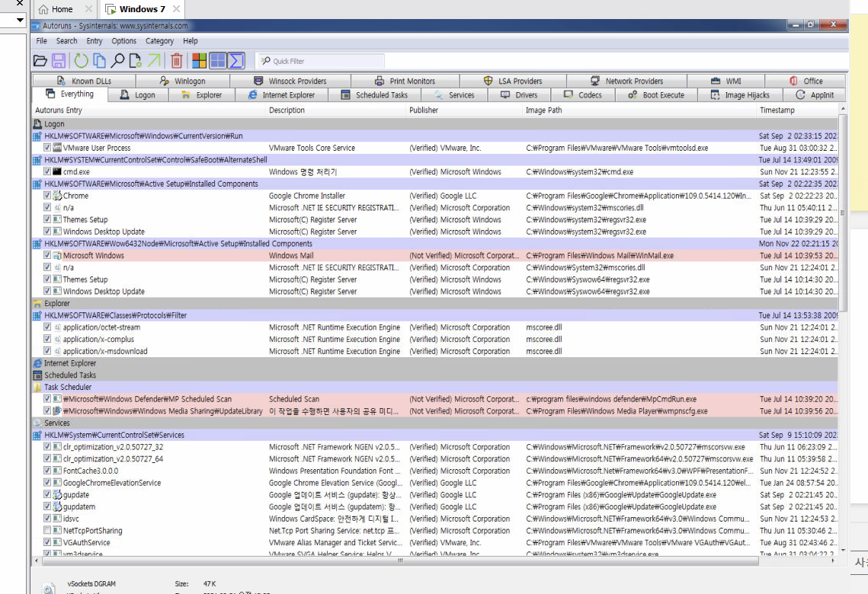Click the Windows 7 tab VM icon
868x594 pixels.
point(111,9)
